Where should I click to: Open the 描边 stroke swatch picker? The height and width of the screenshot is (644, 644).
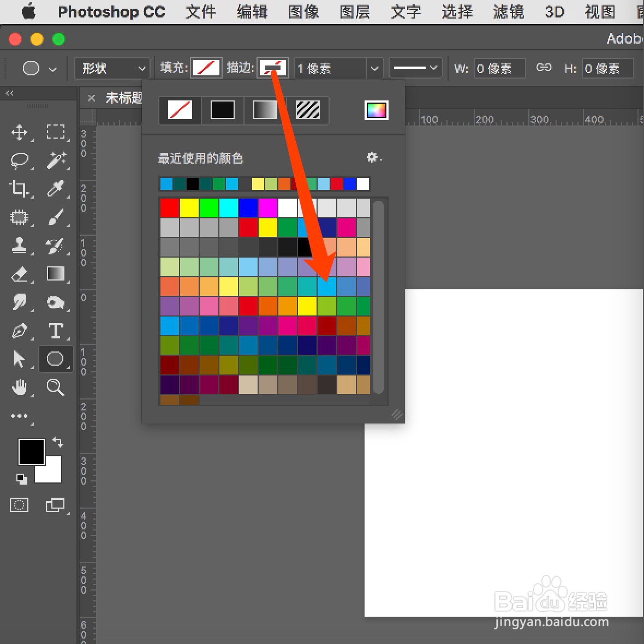click(x=273, y=68)
